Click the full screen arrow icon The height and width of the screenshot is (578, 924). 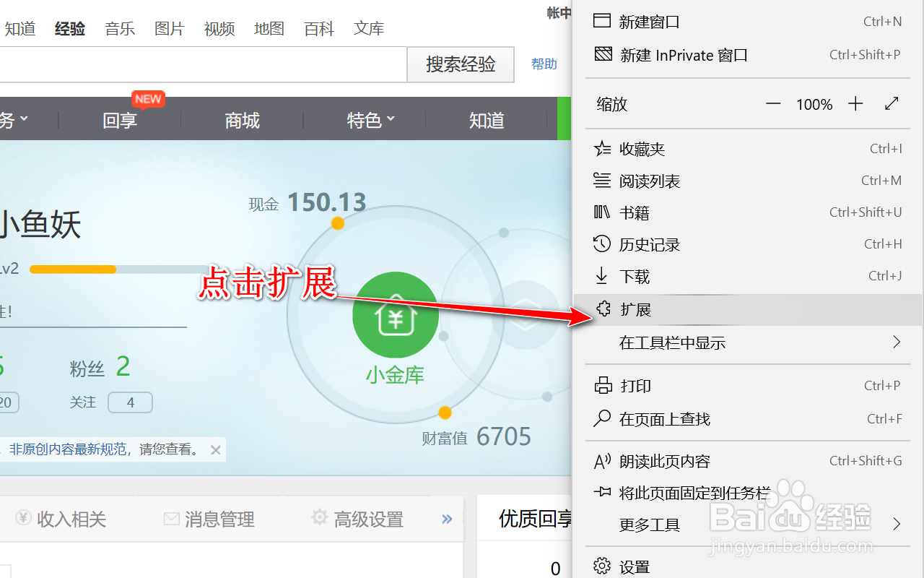892,103
